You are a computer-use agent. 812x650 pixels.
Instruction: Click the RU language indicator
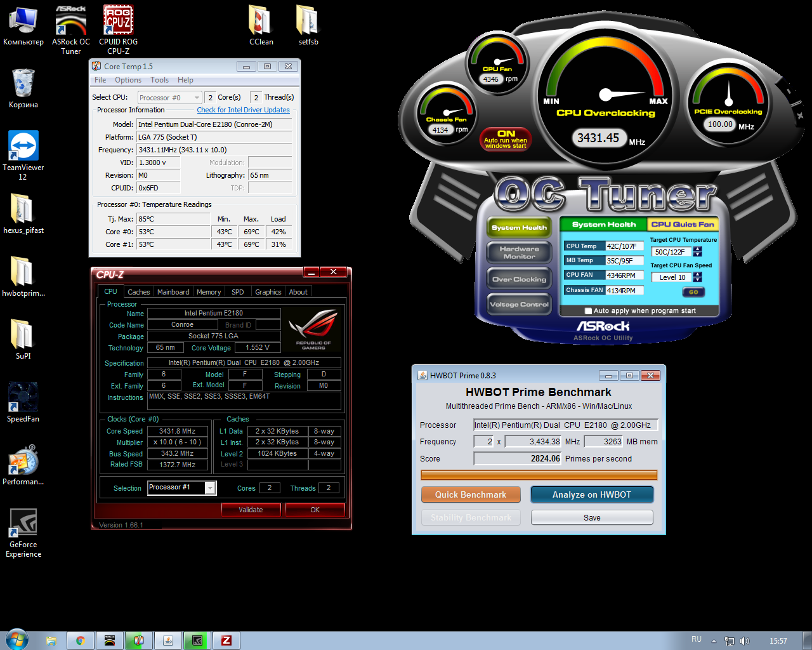point(697,639)
